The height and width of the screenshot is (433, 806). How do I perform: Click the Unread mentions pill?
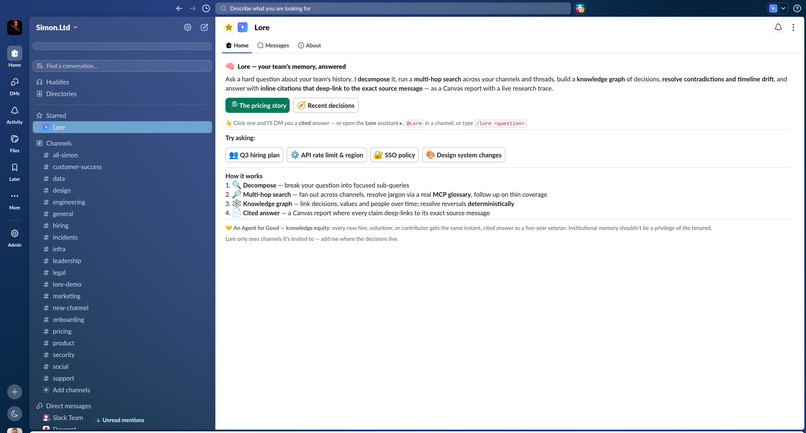pyautogui.click(x=121, y=420)
